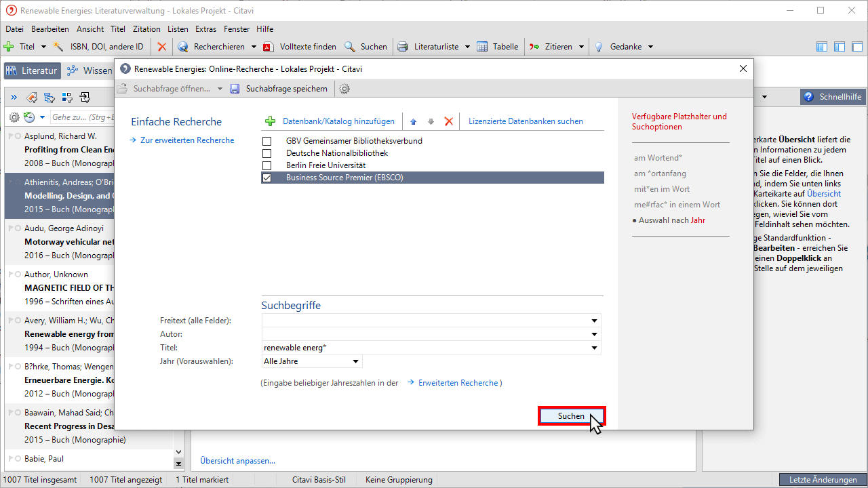Remove selected database with red X
This screenshot has width=868, height=488.
point(448,121)
